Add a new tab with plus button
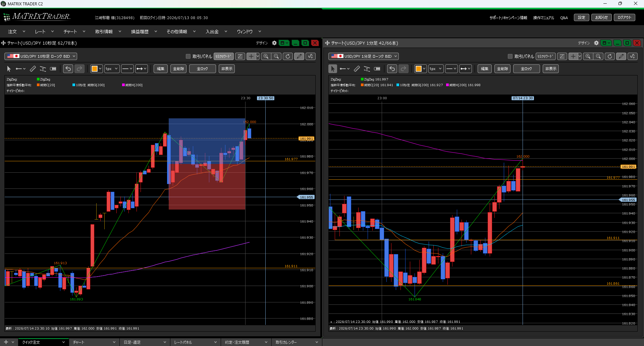 click(6, 342)
